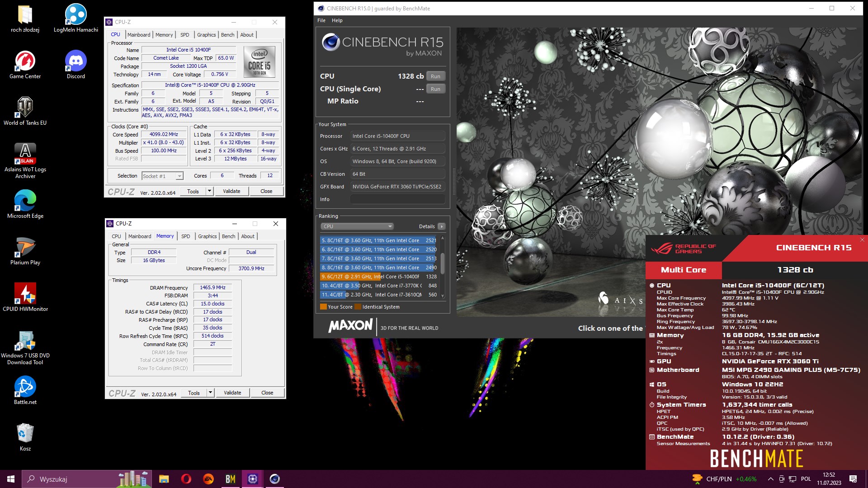This screenshot has width=868, height=488.
Task: Click Close in Memory CPU-Z window
Action: click(267, 393)
